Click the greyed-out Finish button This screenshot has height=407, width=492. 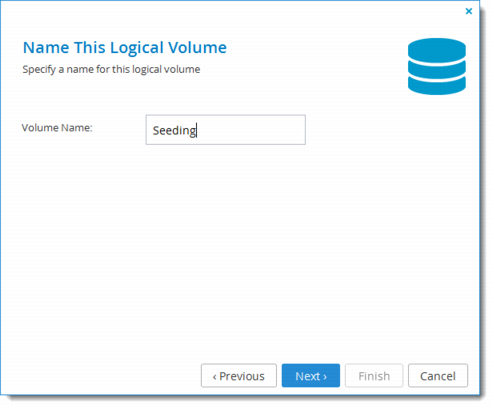[x=374, y=376]
